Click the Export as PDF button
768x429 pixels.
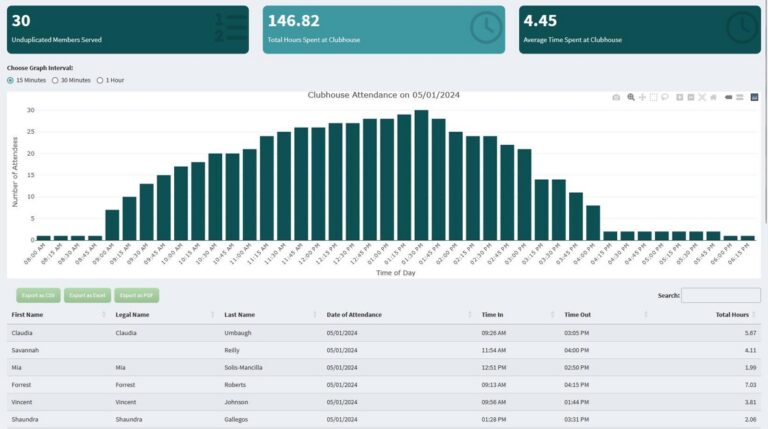point(137,295)
